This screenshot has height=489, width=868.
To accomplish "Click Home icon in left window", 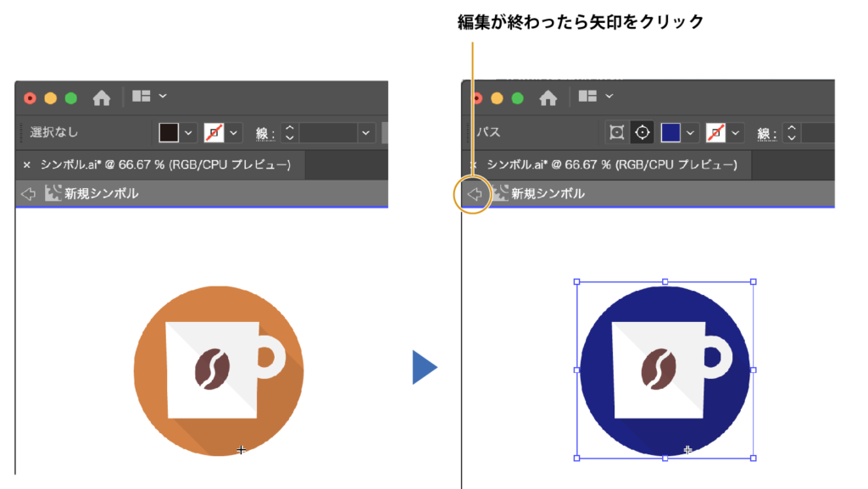I will (x=102, y=98).
